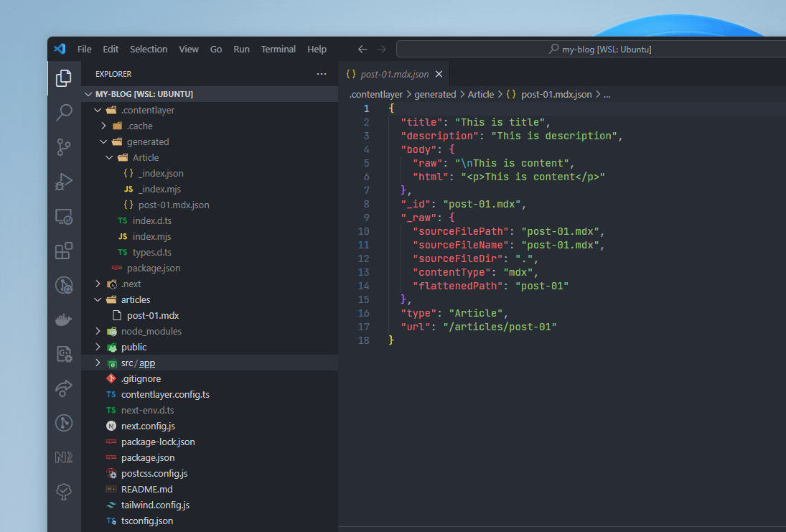This screenshot has height=532, width=786.
Task: Open the File menu
Action: point(84,49)
